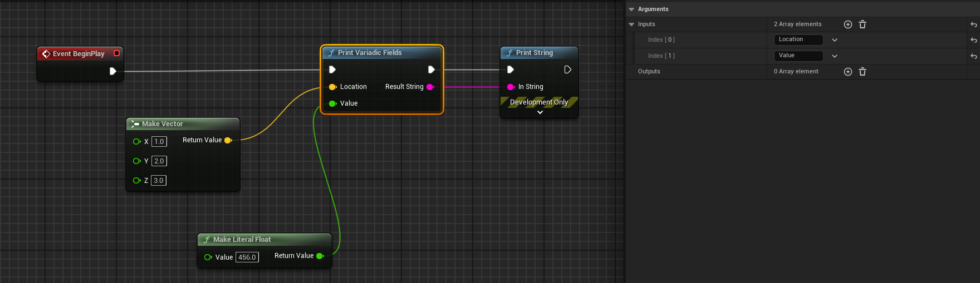Open the dropdown chevron for Index [0]

coord(834,40)
